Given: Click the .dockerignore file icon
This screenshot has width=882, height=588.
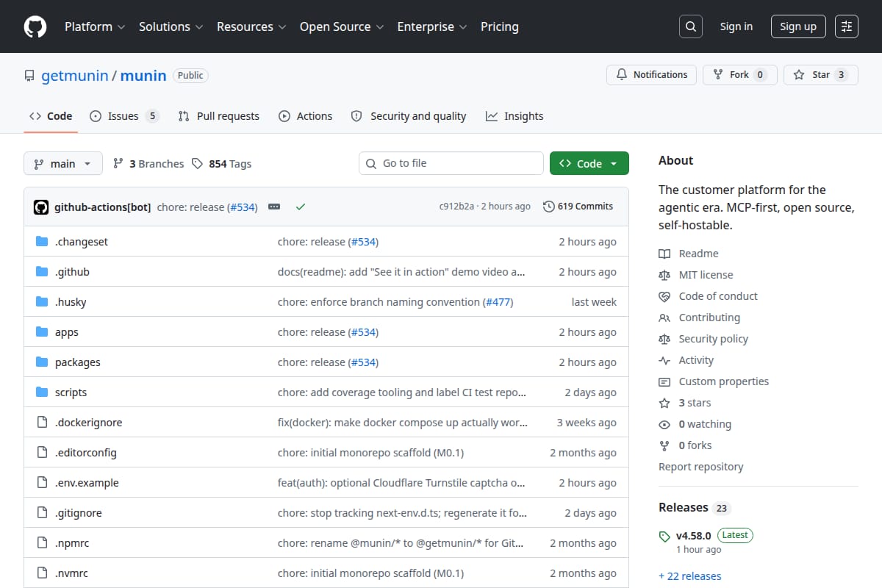Looking at the screenshot, I should click(x=42, y=423).
